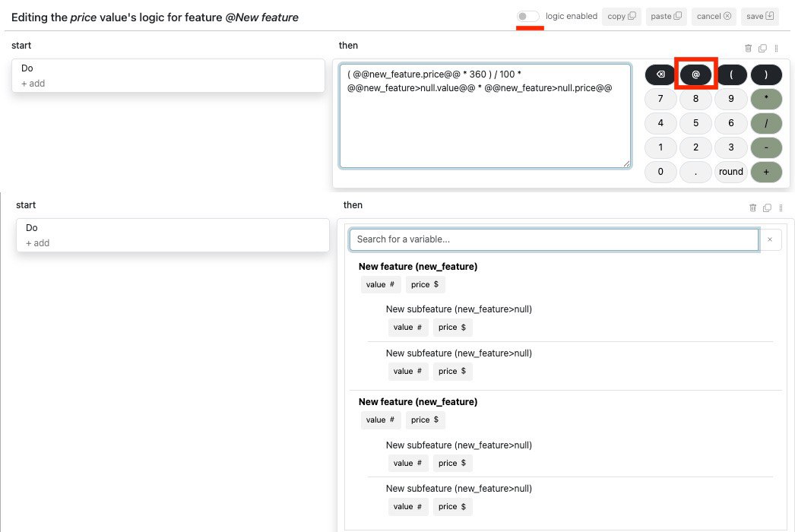The width and height of the screenshot is (795, 532).
Task: Click the copy button in the header
Action: (x=622, y=16)
